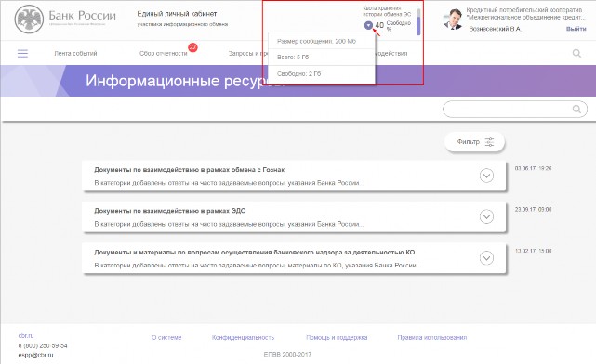Click the footer phone number 8 (800) 250
Image resolution: width=596 pixels, height=364 pixels.
(x=43, y=345)
